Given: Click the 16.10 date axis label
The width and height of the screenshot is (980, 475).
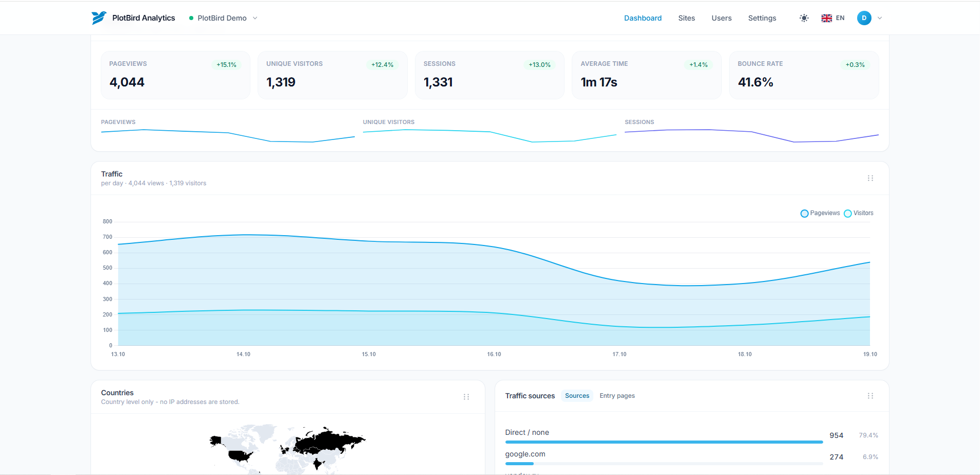Looking at the screenshot, I should [x=494, y=354].
